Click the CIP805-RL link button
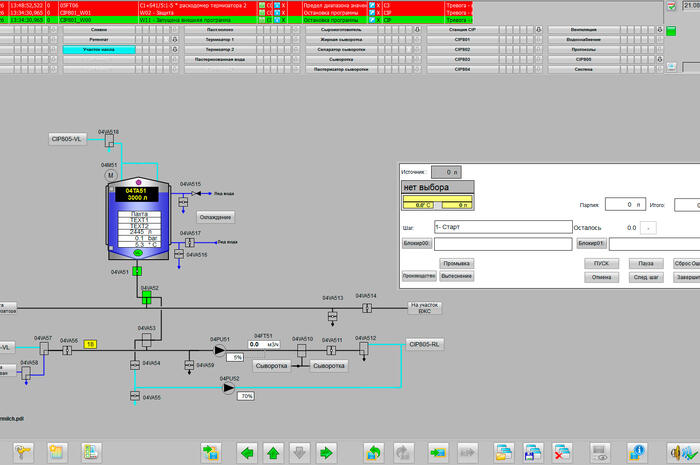700x465 pixels. tap(425, 344)
